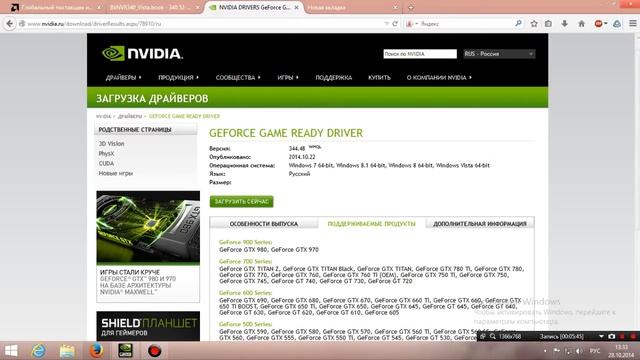Screen dimensions: 640x360
Task: Switch to the first AMD tab
Action: click(55, 7)
